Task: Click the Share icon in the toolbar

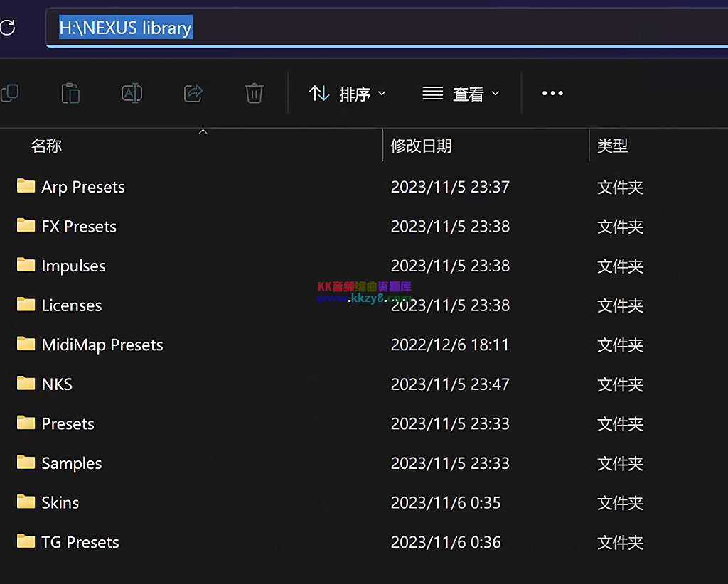Action: pos(193,93)
